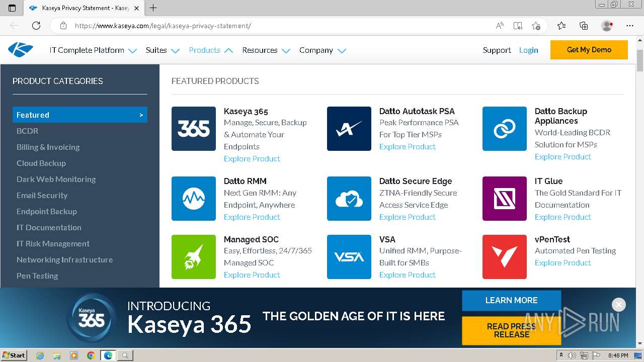644x362 pixels.
Task: Dismiss the Kaseya 365 banner
Action: coord(619,305)
